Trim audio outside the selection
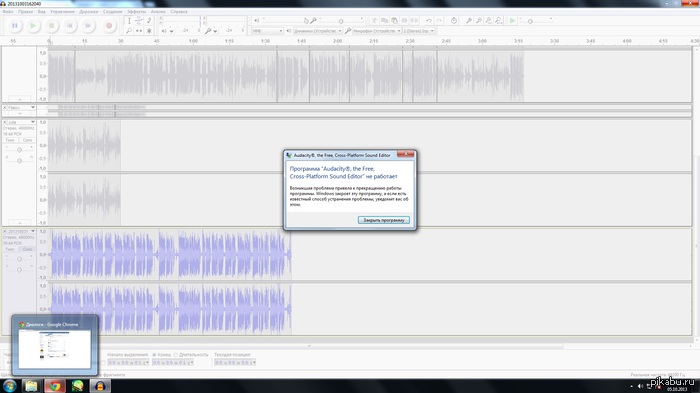Screen dimensions: 700x393 point(404,21)
